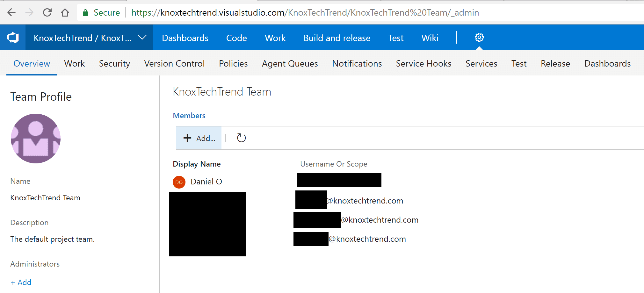Viewport: 644px width, 293px height.
Task: Click the browser address bar URL
Action: tap(305, 13)
